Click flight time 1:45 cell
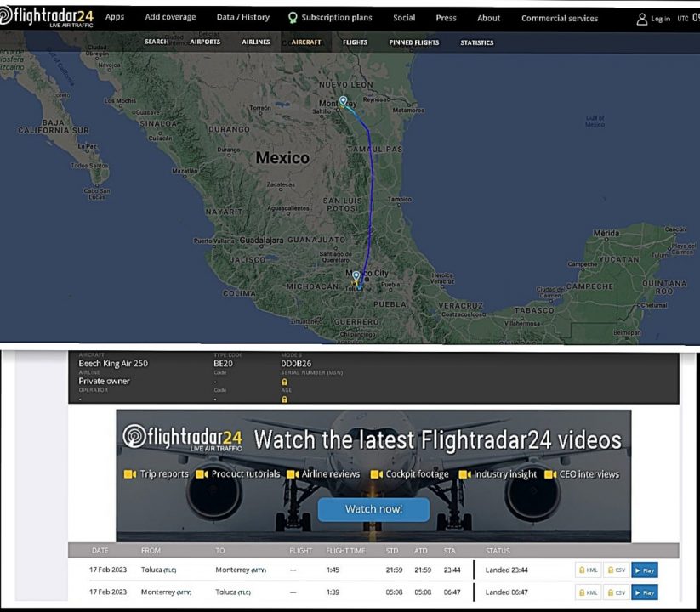This screenshot has width=700, height=612. [x=333, y=569]
